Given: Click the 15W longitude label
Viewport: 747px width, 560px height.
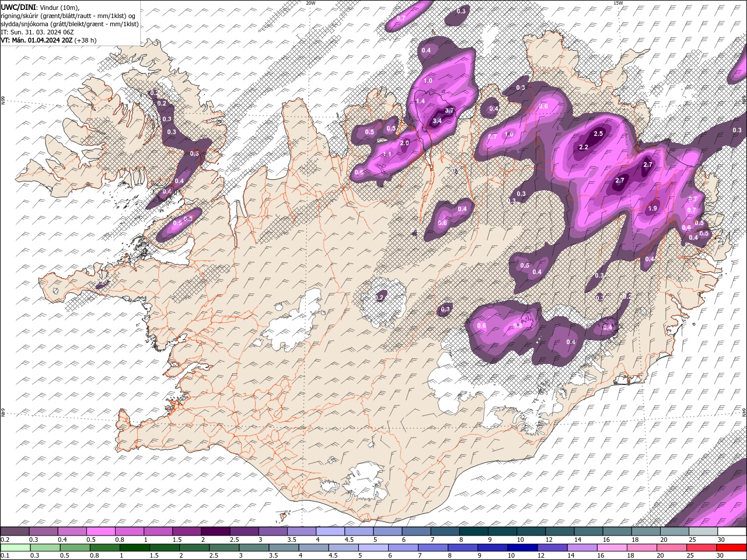Looking at the screenshot, I should click(619, 3).
